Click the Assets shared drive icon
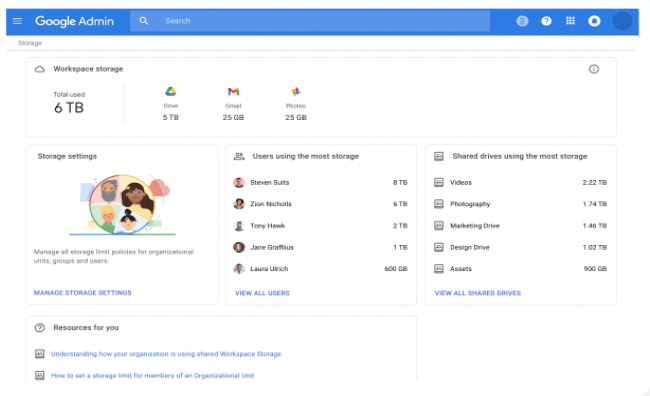650x396 pixels. [x=439, y=269]
